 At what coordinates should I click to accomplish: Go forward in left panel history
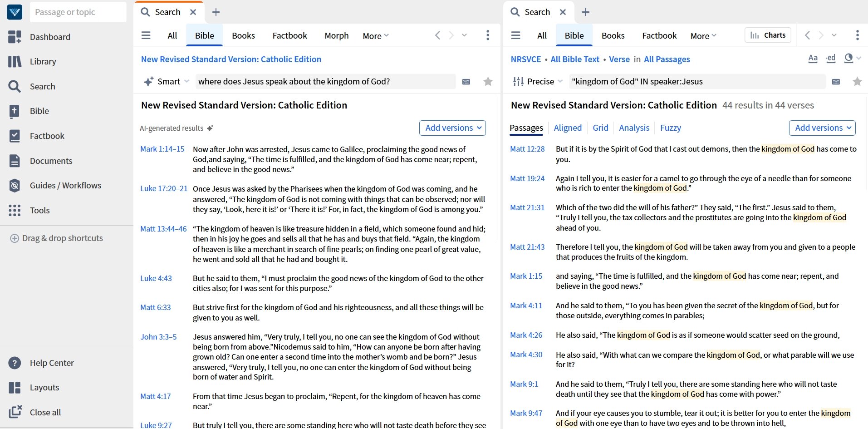451,35
